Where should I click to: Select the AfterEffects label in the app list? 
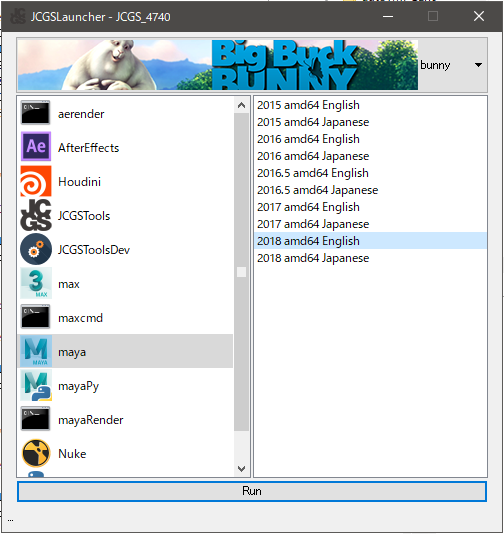coord(89,148)
